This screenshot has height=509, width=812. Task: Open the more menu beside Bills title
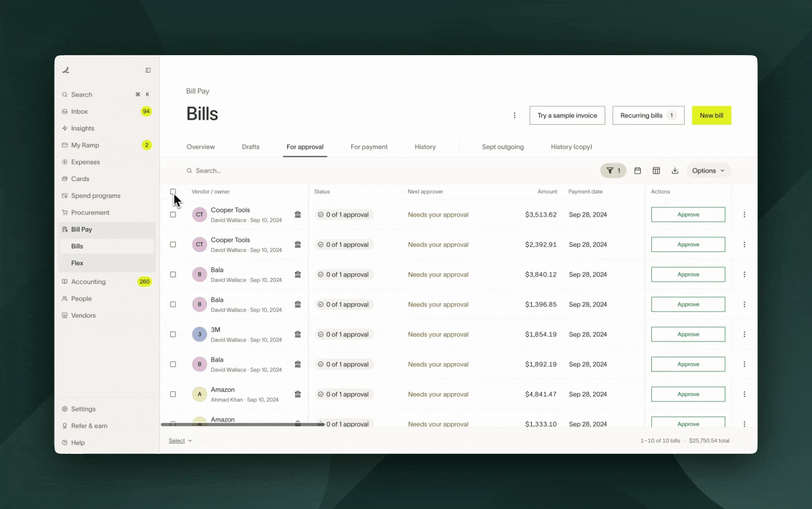coord(514,115)
